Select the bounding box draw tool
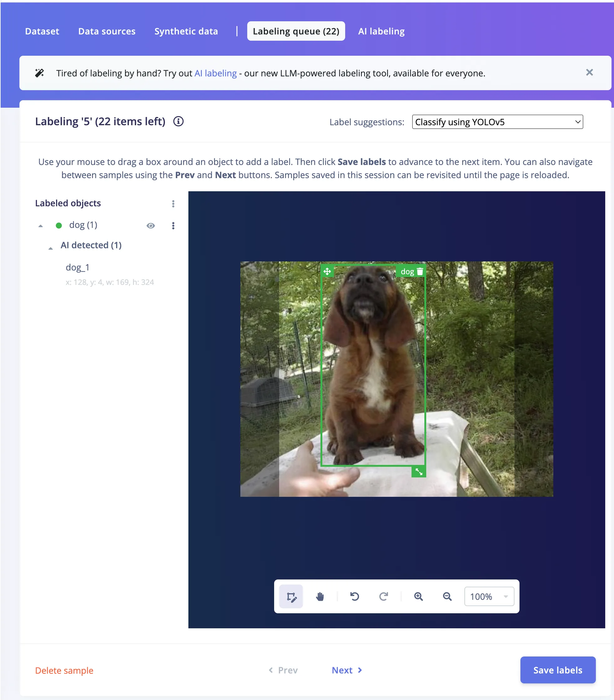 (291, 597)
